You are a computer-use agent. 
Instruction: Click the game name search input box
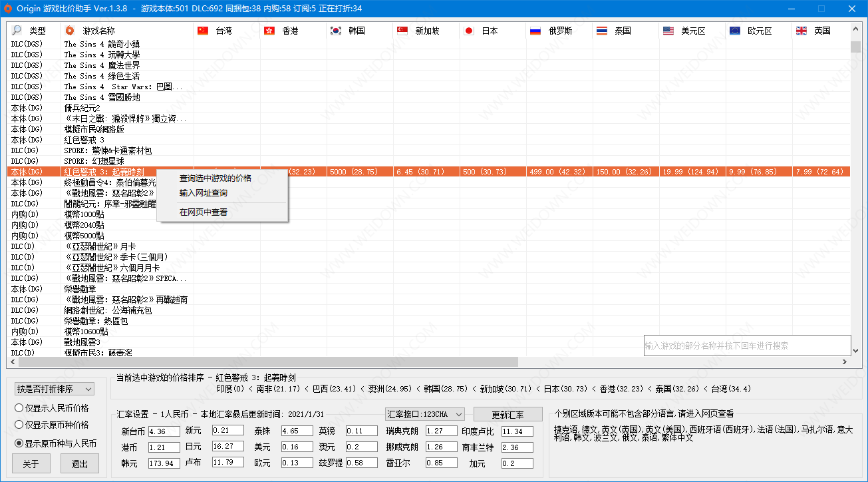click(x=747, y=346)
